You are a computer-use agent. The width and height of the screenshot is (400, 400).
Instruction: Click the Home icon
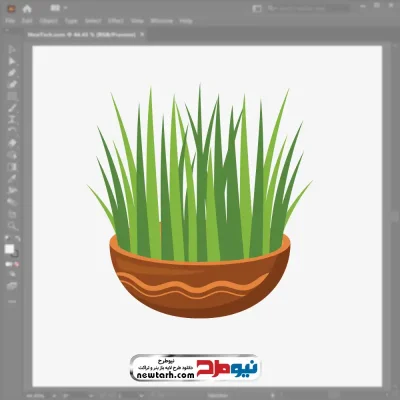27,9
